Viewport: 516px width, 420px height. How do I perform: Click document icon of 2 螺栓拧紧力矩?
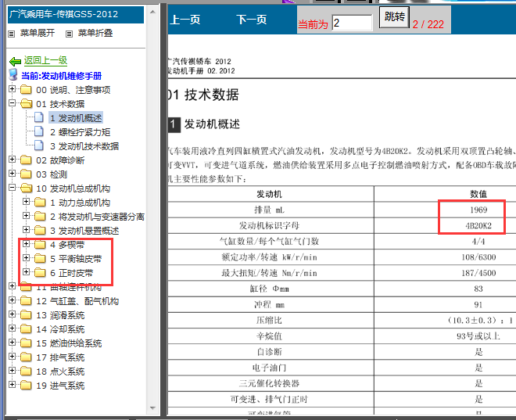pos(39,131)
